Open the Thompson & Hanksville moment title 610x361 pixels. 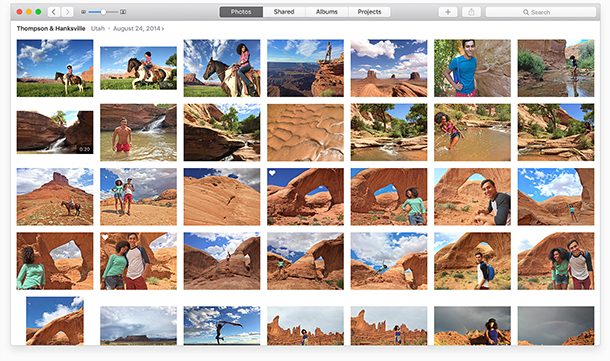(x=51, y=28)
